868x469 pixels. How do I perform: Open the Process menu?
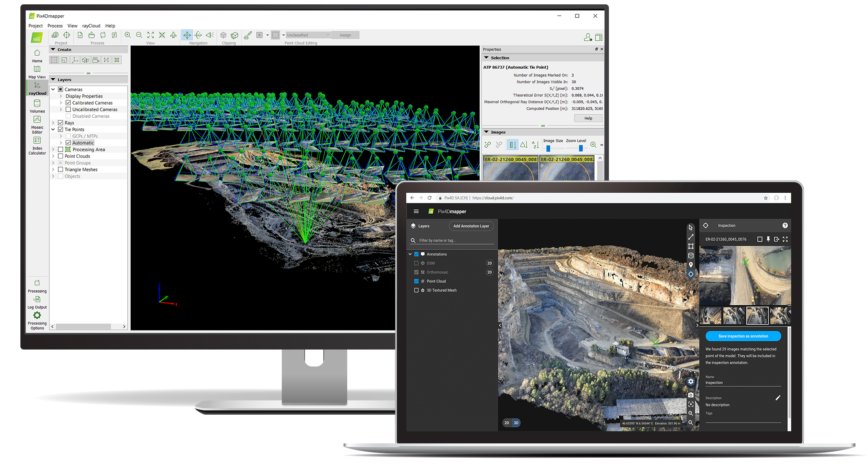click(x=55, y=26)
